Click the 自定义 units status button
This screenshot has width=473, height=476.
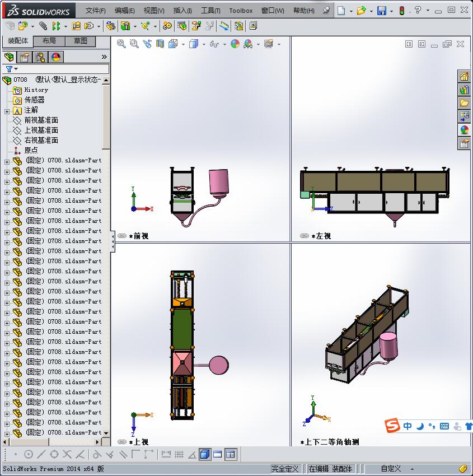391,469
